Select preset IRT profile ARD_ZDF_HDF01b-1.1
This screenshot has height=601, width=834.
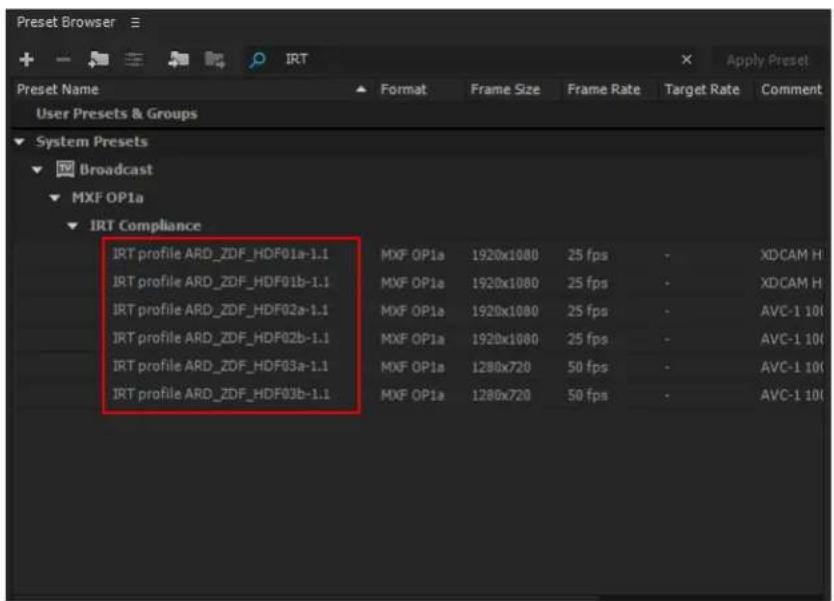point(221,282)
